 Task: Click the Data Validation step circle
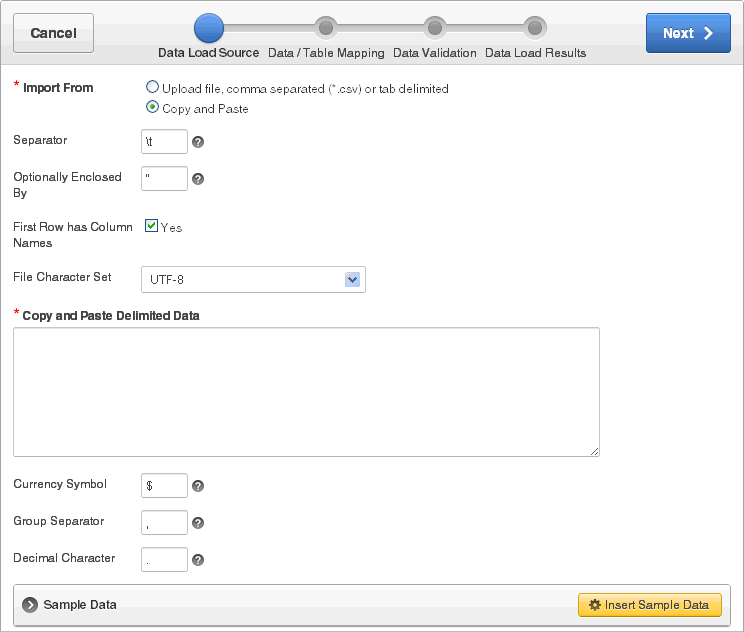pos(435,28)
